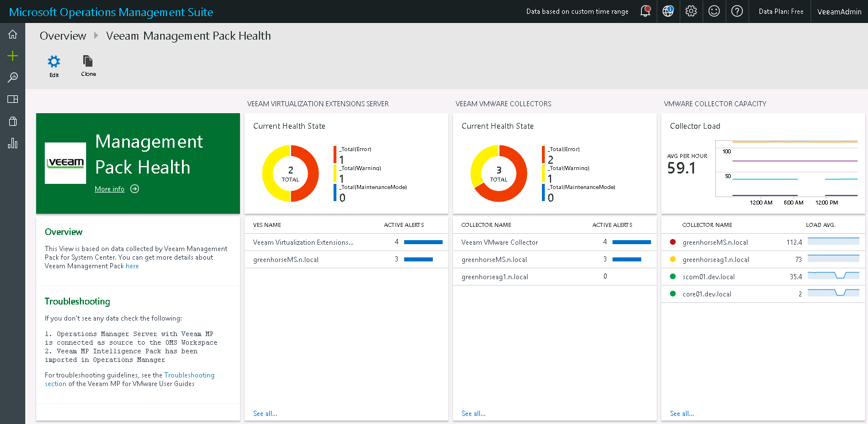Open the Usage bar chart icon
The width and height of the screenshot is (868, 424).
coord(13,143)
